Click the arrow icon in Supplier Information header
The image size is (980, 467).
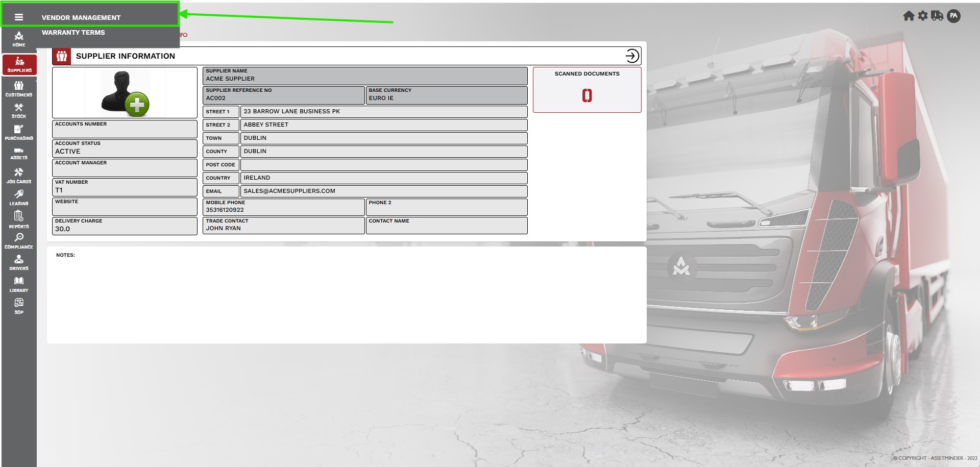coord(632,56)
